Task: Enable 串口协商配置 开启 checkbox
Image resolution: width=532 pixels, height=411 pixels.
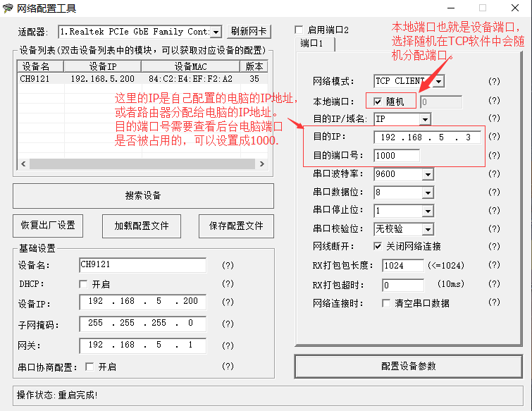Action: tap(89, 367)
